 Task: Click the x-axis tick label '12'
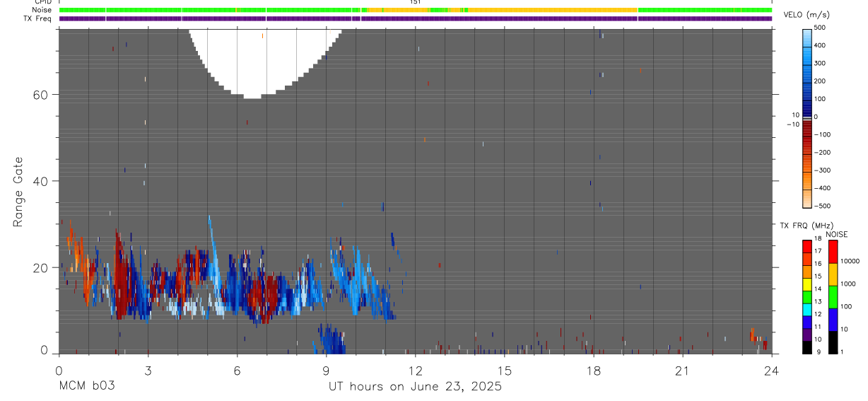click(x=415, y=371)
